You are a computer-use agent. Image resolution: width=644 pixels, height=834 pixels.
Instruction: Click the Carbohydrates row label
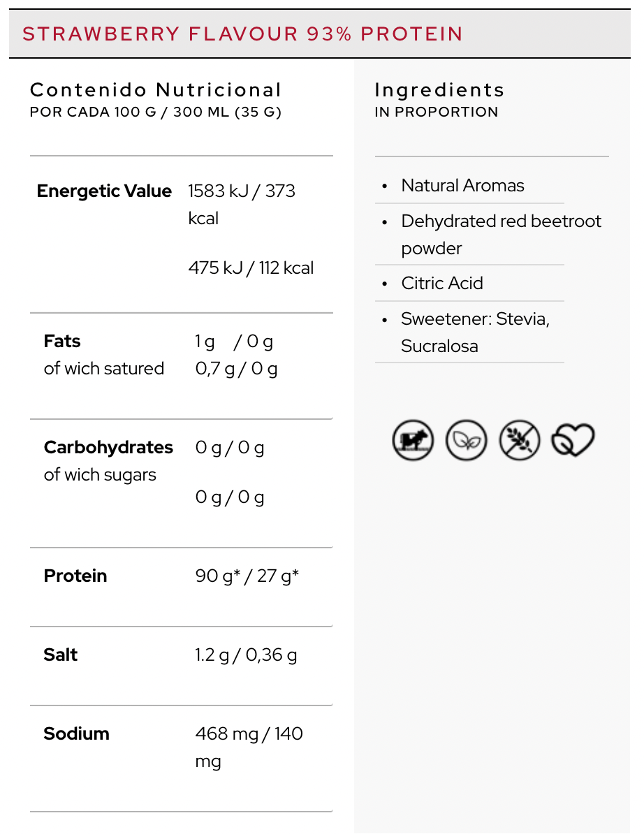click(108, 448)
